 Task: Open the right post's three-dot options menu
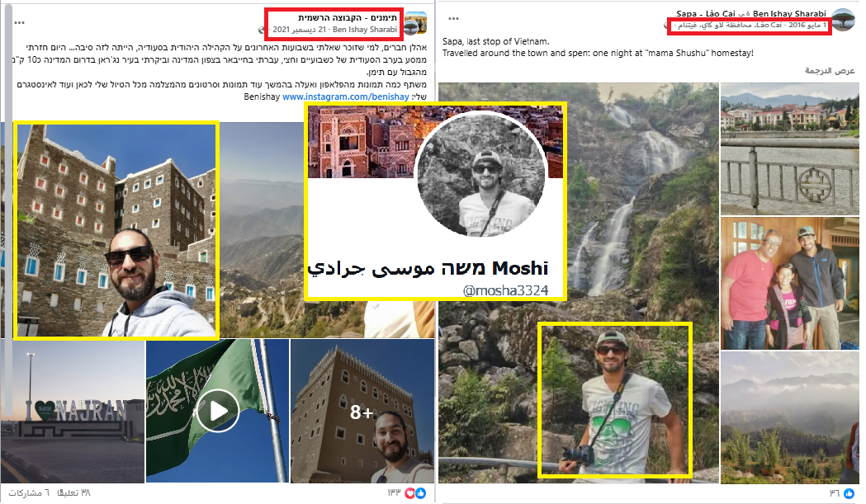[x=453, y=19]
